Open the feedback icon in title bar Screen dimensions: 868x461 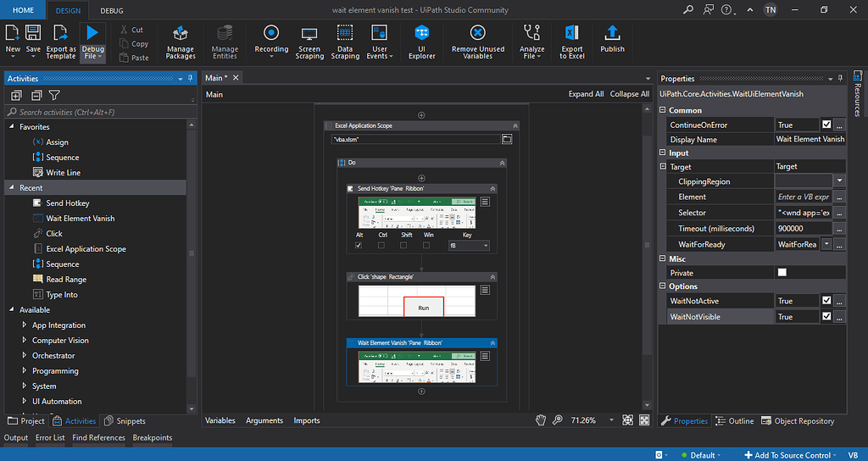708,10
